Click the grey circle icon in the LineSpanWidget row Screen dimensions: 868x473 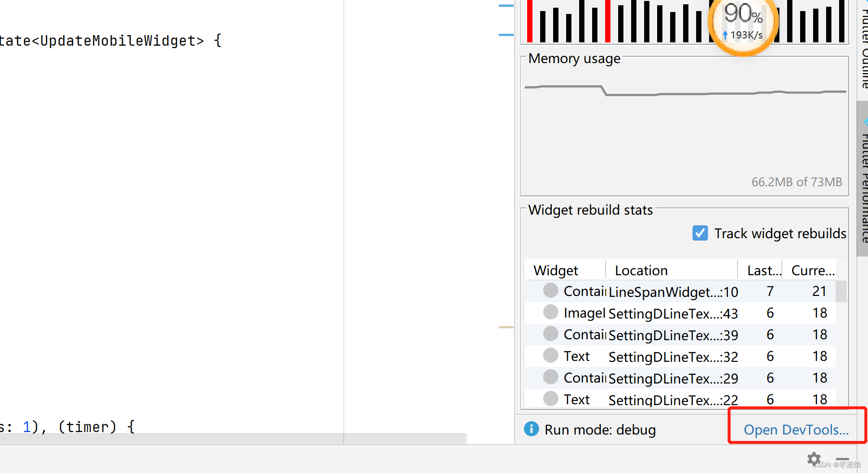(x=550, y=290)
